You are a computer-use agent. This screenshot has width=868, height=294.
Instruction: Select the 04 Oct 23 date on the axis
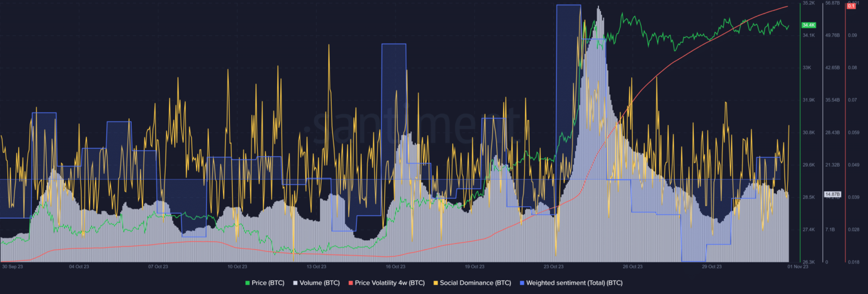(x=79, y=266)
